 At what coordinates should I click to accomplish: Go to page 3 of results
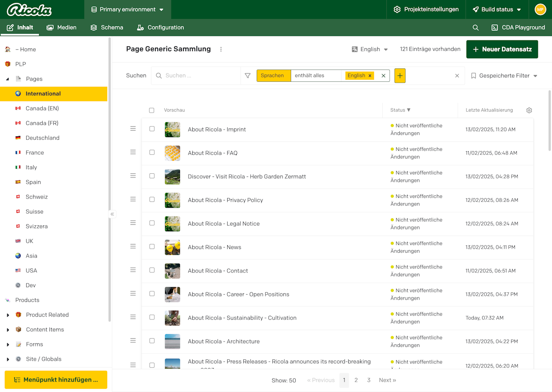click(x=368, y=380)
